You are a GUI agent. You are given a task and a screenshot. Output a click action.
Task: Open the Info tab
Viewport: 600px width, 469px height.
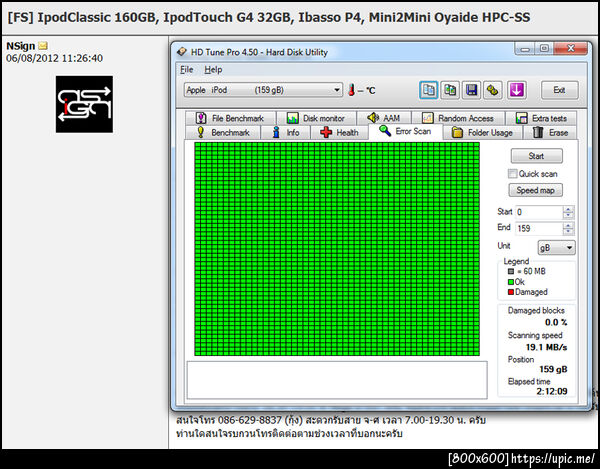pos(285,132)
